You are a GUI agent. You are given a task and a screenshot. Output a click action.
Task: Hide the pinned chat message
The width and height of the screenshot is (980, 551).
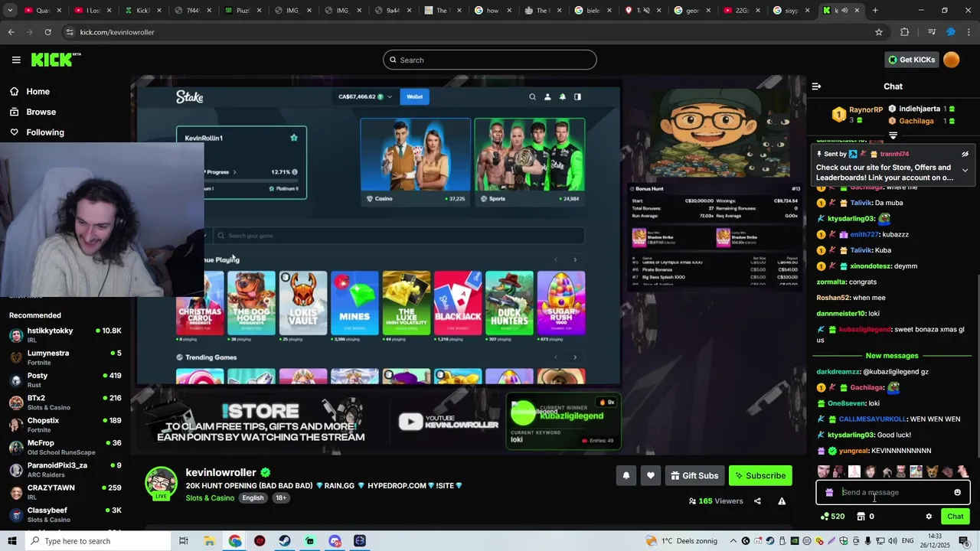(965, 154)
